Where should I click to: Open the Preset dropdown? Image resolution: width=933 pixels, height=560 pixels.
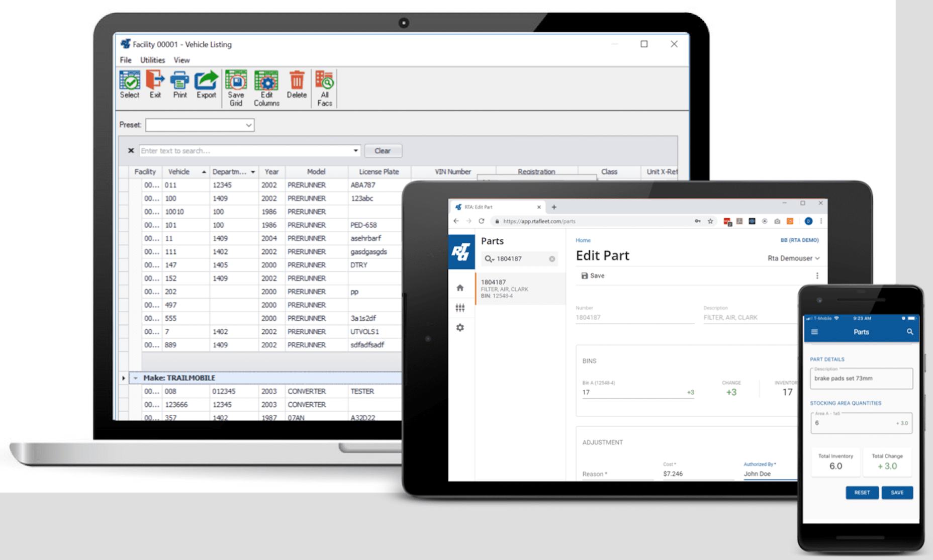248,125
